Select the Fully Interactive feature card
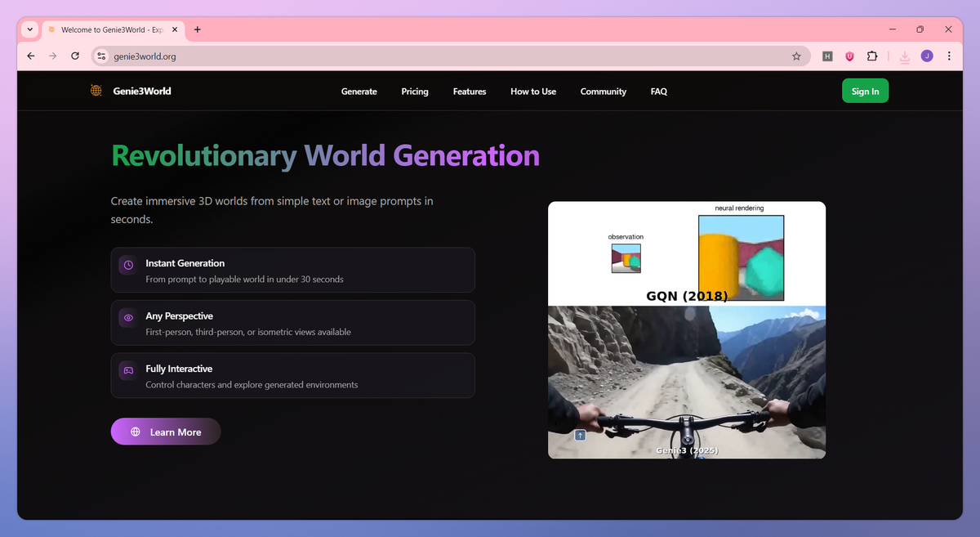Viewport: 980px width, 537px height. 292,375
